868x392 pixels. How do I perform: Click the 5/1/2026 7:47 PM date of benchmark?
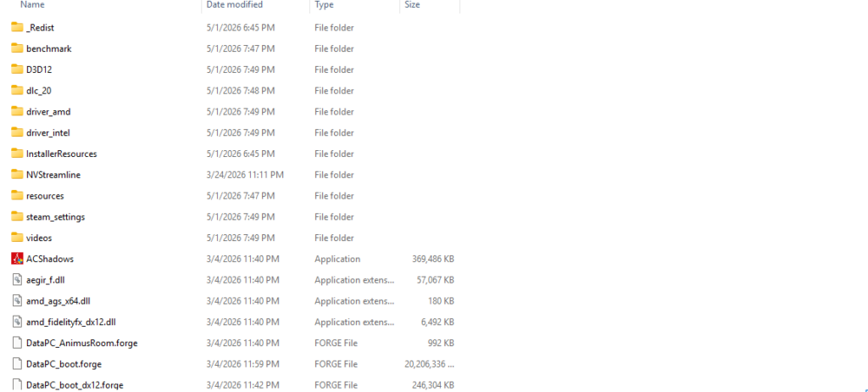(240, 48)
